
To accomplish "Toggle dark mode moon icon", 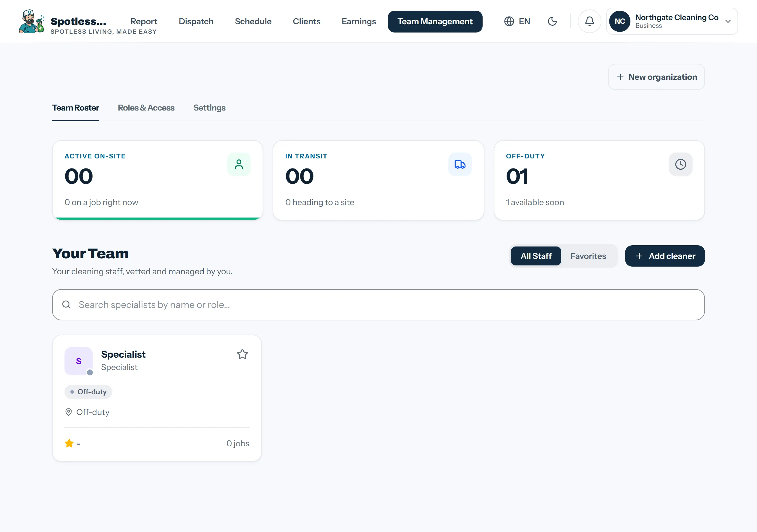I will (552, 21).
